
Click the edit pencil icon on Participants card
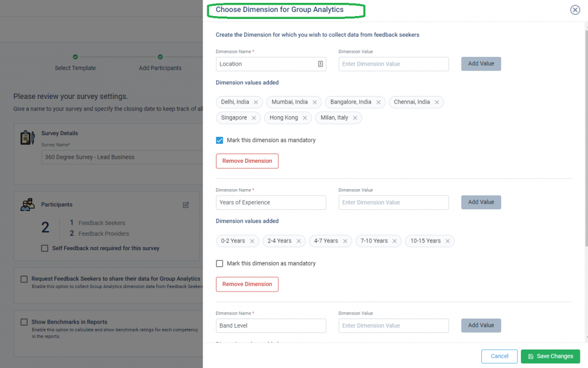pyautogui.click(x=185, y=205)
